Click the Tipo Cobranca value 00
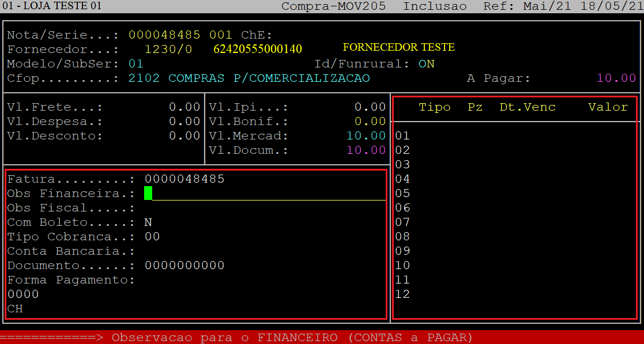644x344 pixels. 152,237
